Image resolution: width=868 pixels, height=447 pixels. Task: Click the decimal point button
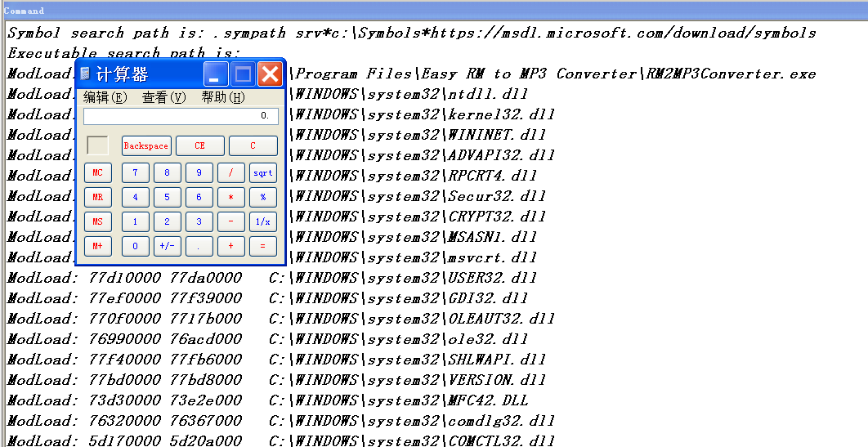point(199,246)
